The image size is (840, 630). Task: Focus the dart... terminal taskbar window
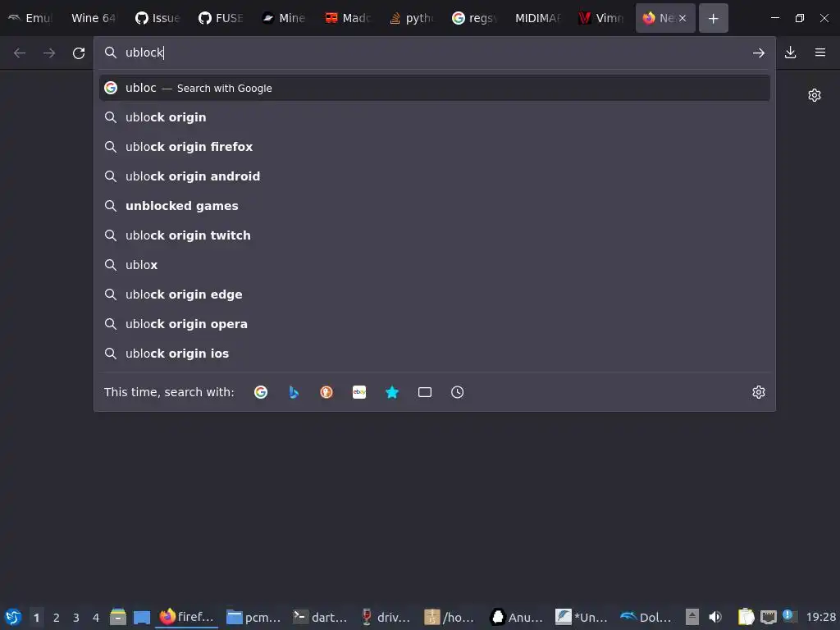pyautogui.click(x=320, y=617)
